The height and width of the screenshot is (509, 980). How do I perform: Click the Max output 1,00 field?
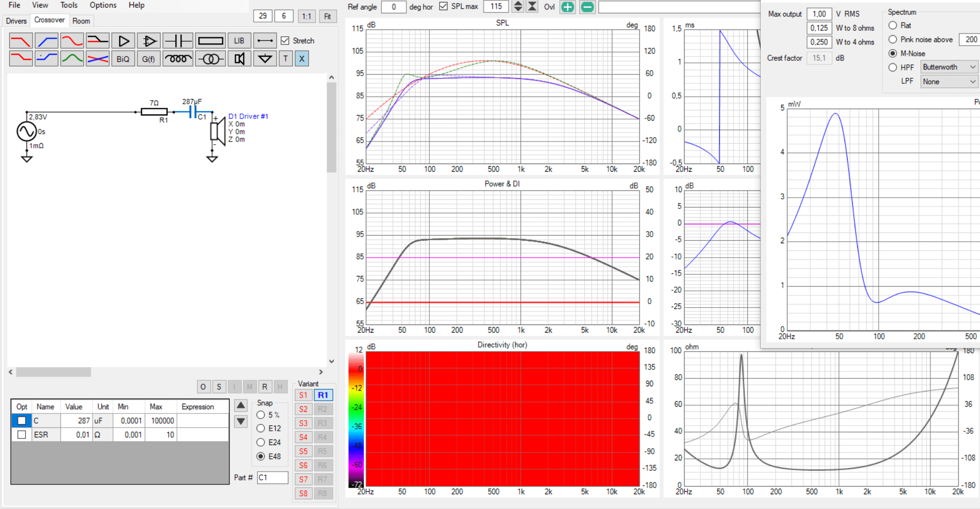coord(819,14)
